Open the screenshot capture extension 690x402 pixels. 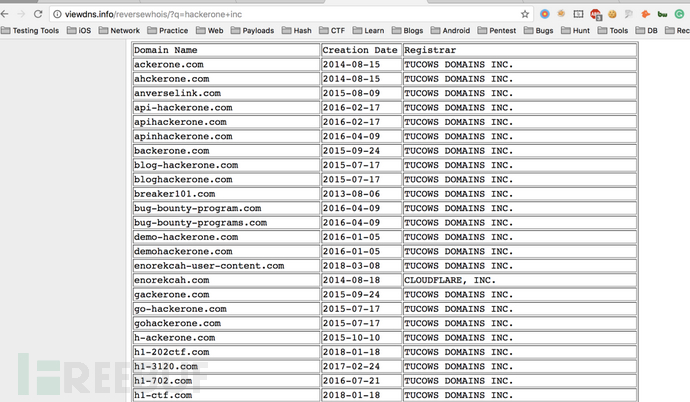[578, 14]
